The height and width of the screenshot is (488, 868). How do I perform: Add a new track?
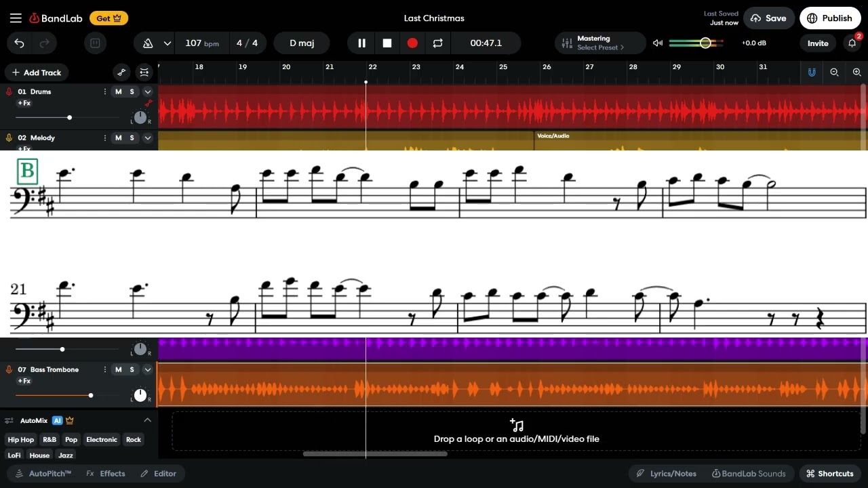tap(37, 73)
